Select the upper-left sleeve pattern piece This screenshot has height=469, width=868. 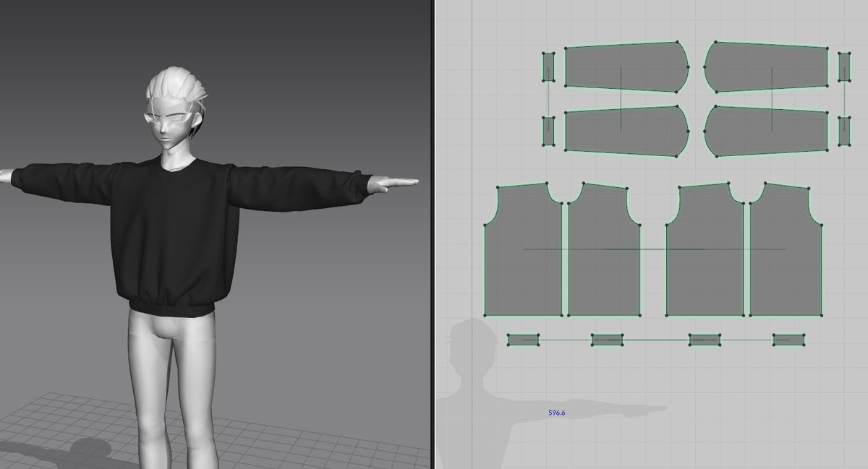point(626,67)
